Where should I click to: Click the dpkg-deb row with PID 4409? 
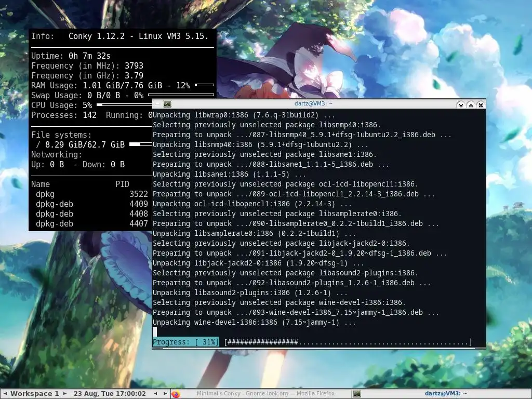(91, 204)
